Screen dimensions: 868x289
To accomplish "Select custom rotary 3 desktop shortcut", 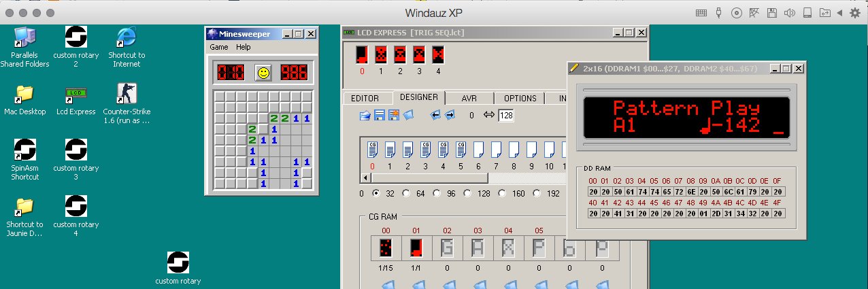I will pyautogui.click(x=76, y=160).
